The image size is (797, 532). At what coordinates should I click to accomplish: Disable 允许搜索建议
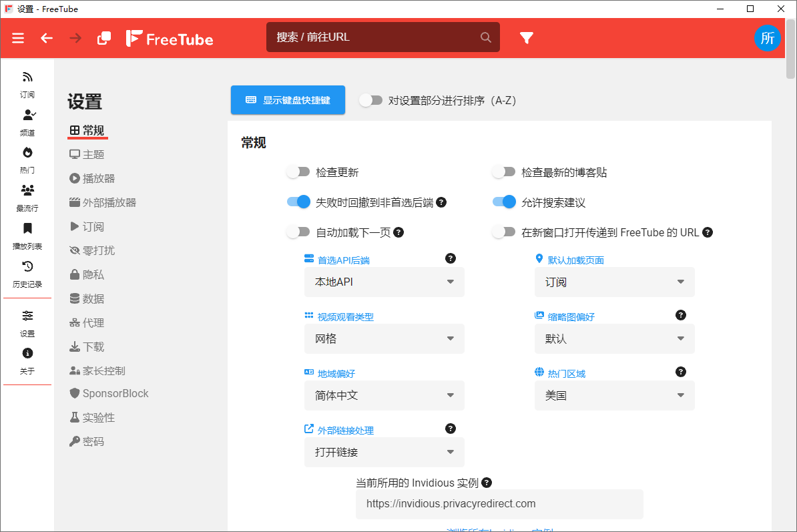click(504, 201)
